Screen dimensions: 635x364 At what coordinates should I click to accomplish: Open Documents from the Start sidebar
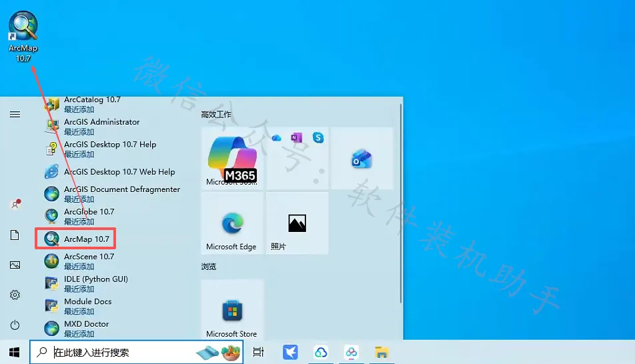click(15, 235)
